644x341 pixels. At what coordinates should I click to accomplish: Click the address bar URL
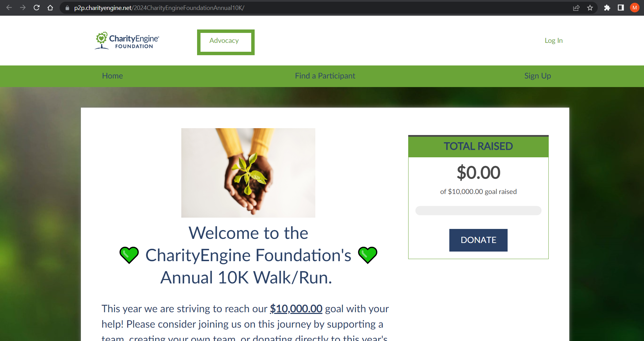tap(159, 8)
